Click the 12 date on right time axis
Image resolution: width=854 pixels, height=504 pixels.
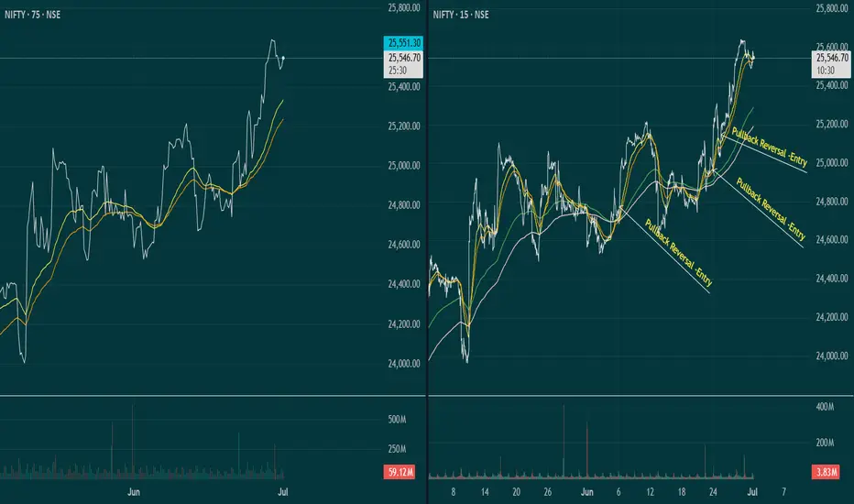(650, 492)
